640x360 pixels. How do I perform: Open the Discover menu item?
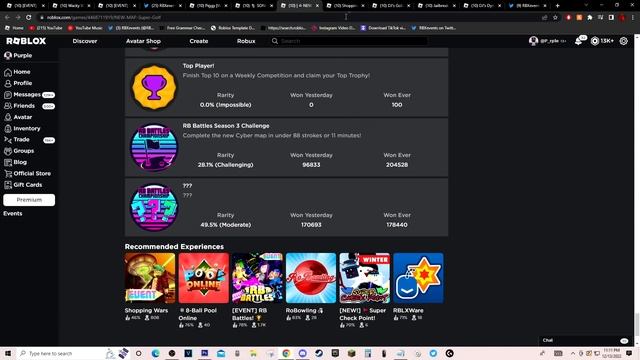85,41
